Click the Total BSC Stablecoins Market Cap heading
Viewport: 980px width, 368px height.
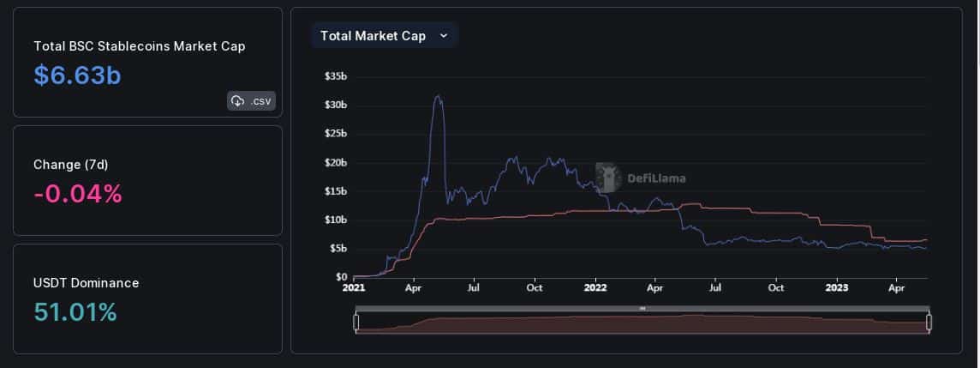tap(140, 46)
